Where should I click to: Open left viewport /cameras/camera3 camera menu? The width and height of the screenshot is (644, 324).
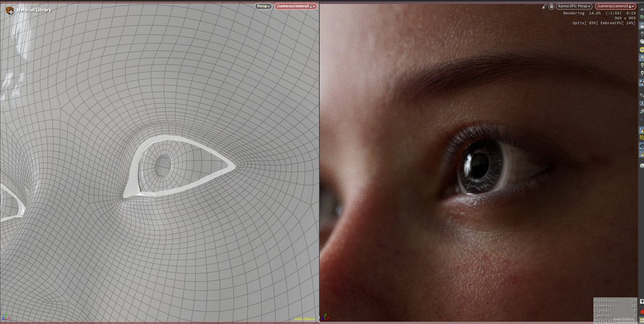[x=296, y=6]
